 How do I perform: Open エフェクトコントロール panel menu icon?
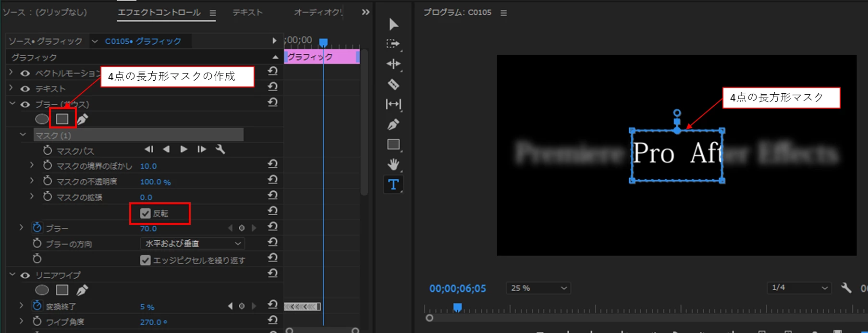pyautogui.click(x=213, y=13)
